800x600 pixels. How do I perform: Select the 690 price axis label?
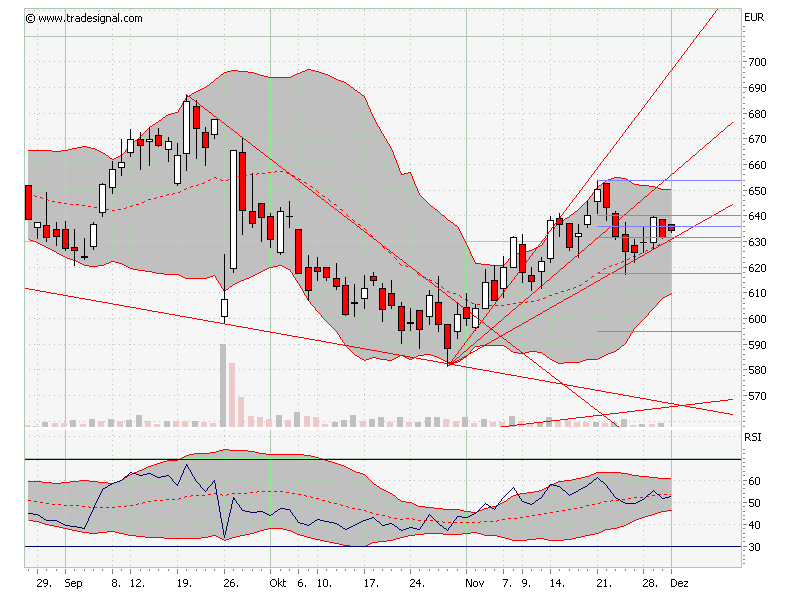point(757,88)
